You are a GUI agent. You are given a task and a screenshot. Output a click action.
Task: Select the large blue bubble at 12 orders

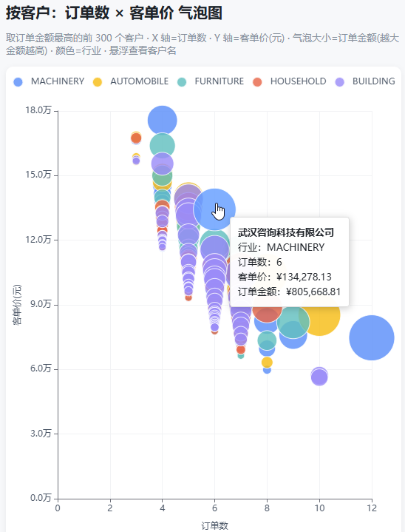tap(372, 337)
